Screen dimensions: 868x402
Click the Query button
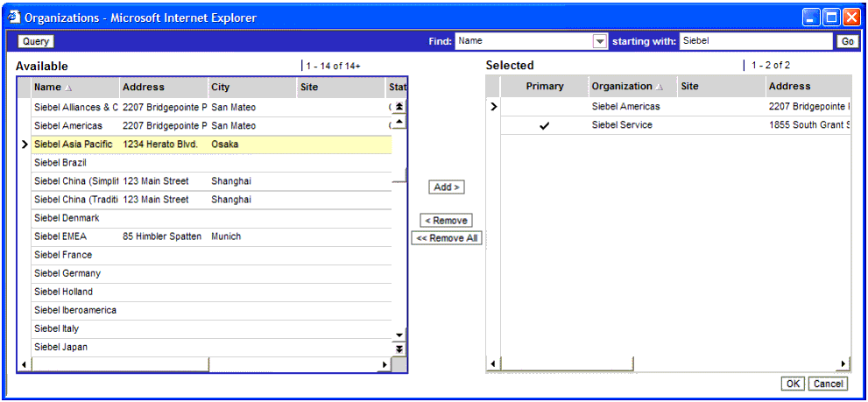point(36,41)
